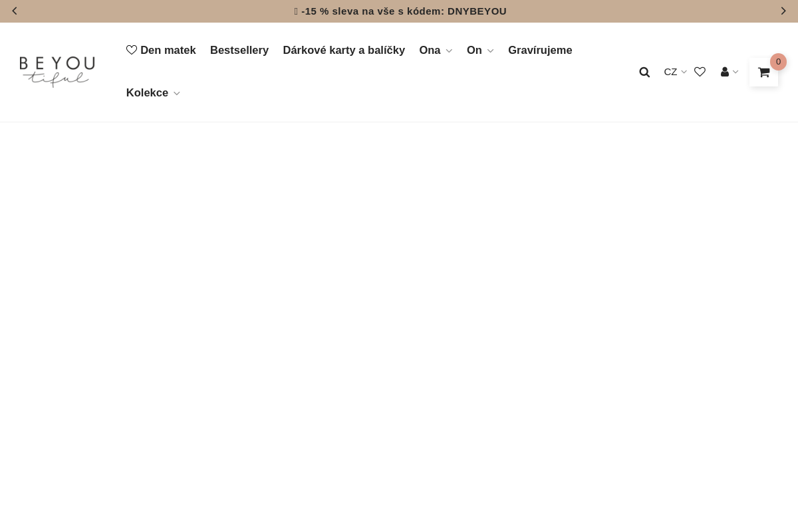Open Dárkové karty a balíčky menu

[x=344, y=50]
